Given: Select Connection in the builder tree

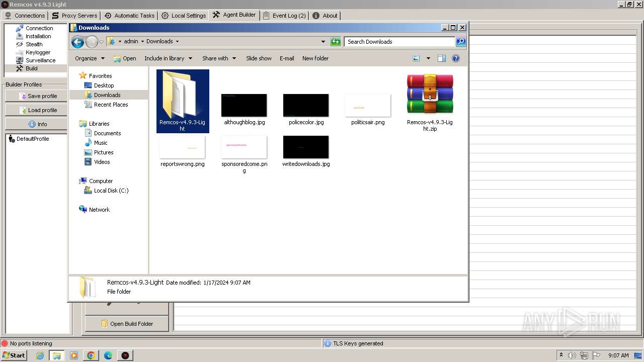Looking at the screenshot, I should [39, 28].
